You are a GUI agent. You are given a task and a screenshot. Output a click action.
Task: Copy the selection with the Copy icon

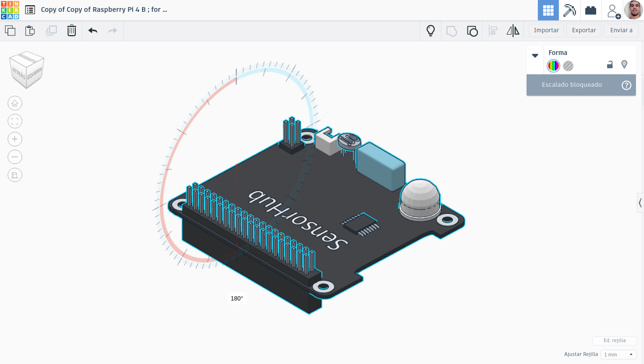[10, 31]
